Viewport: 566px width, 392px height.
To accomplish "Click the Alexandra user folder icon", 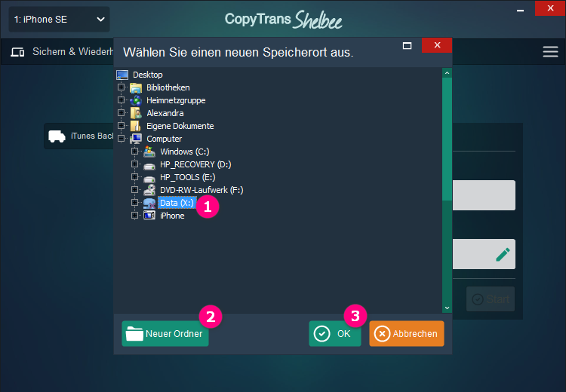I will 136,113.
